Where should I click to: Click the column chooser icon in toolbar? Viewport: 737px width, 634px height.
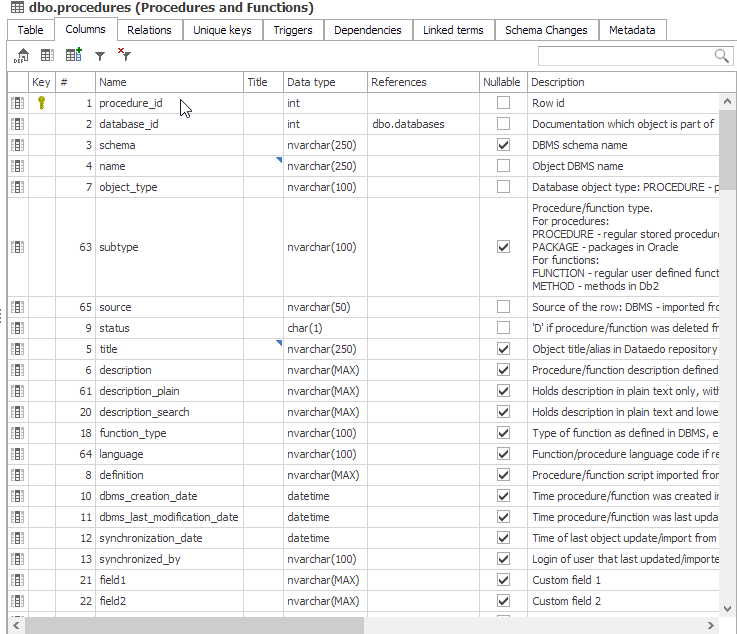pos(47,56)
